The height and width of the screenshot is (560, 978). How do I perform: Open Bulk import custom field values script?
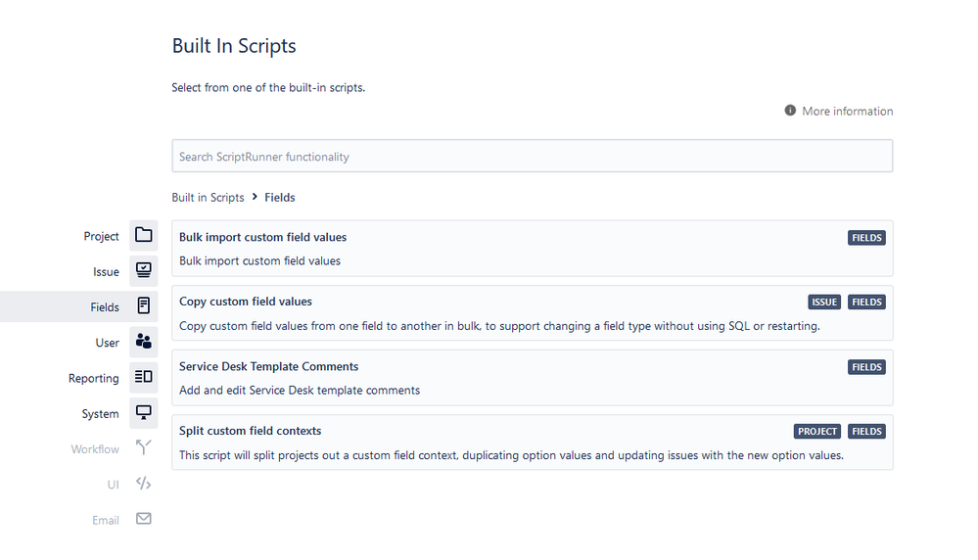pos(532,249)
